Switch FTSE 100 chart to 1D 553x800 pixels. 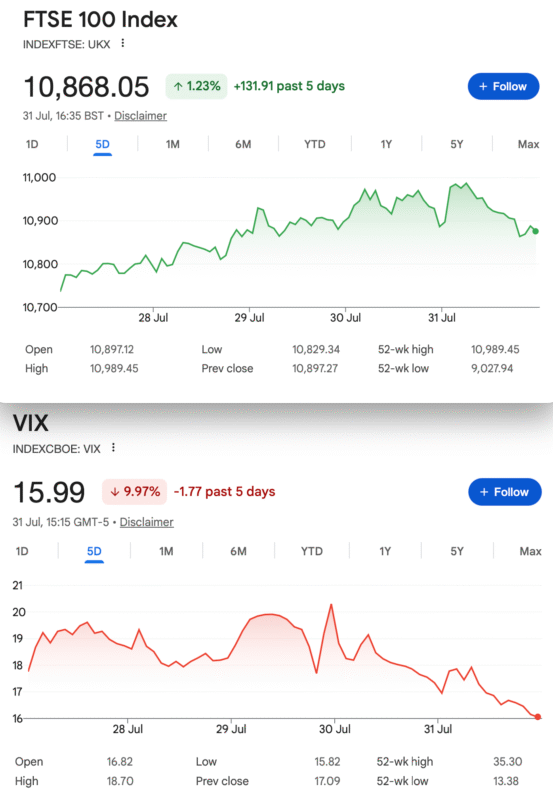(32, 144)
